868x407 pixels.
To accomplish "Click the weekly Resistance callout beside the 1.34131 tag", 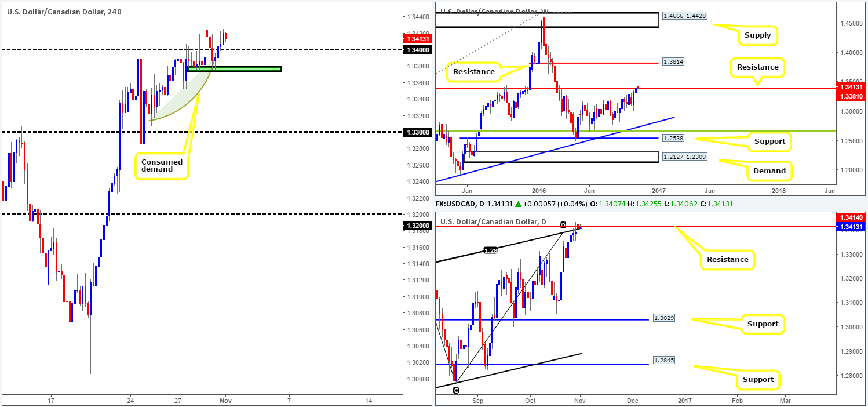I will pos(757,67).
